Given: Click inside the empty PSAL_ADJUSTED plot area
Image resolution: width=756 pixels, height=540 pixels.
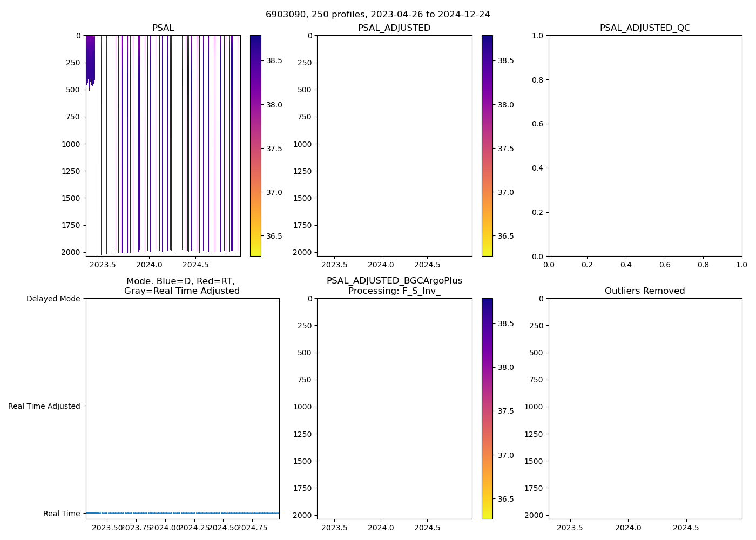Looking at the screenshot, I should pyautogui.click(x=394, y=146).
